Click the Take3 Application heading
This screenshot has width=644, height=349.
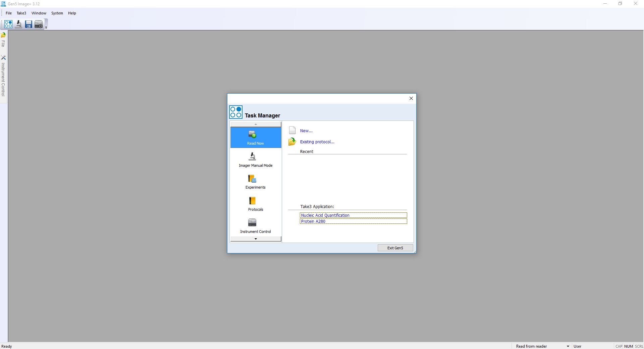pyautogui.click(x=317, y=207)
